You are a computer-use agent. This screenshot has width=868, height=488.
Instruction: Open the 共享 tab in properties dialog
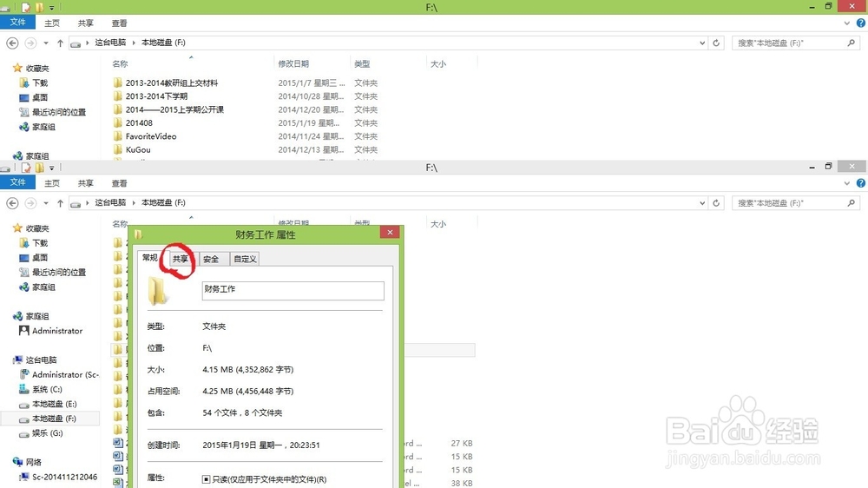coord(181,259)
